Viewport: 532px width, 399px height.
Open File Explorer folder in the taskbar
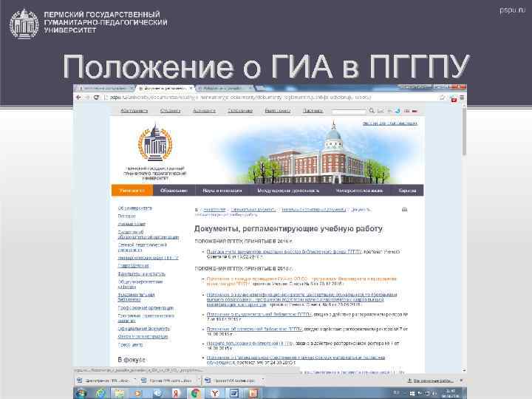pos(119,393)
